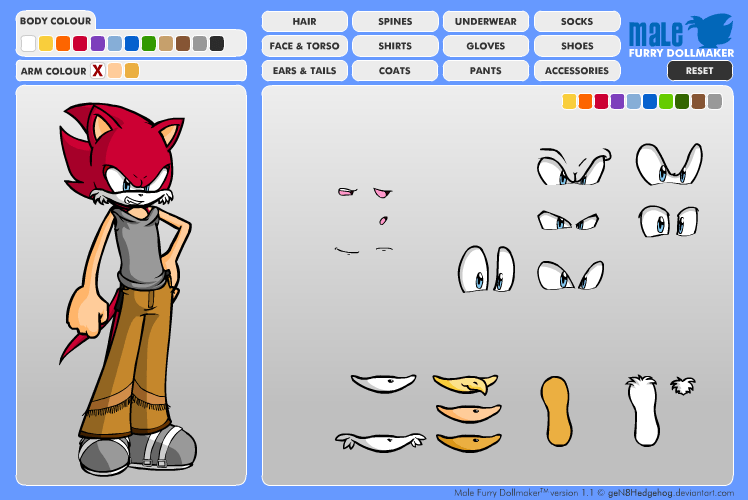Screen dimensions: 748x500
Task: Set body colour to green
Action: (149, 43)
